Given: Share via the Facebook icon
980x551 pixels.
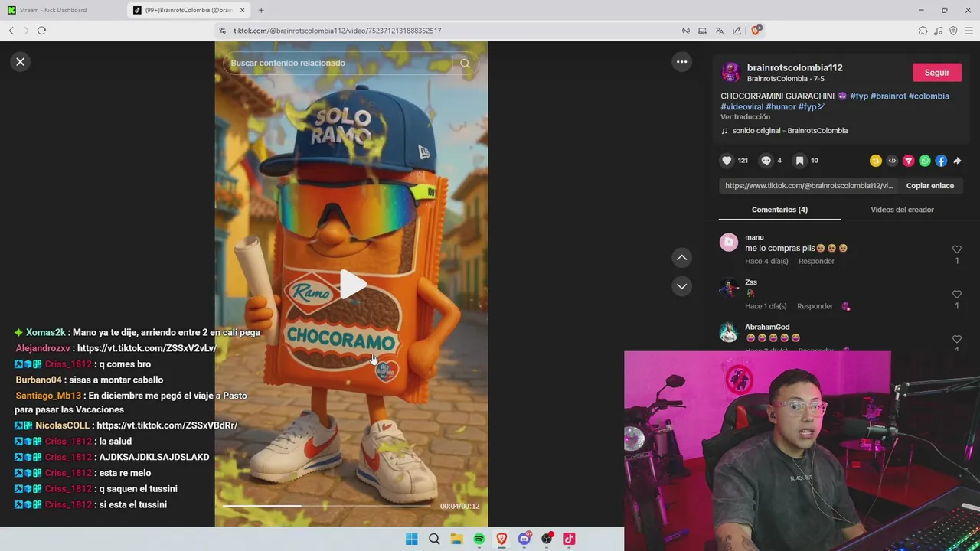Looking at the screenshot, I should (x=941, y=161).
